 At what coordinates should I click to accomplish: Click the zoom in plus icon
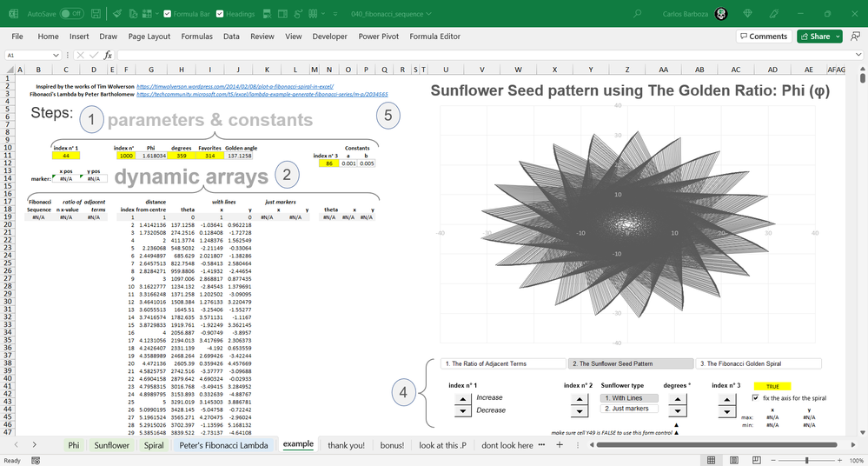click(x=840, y=461)
